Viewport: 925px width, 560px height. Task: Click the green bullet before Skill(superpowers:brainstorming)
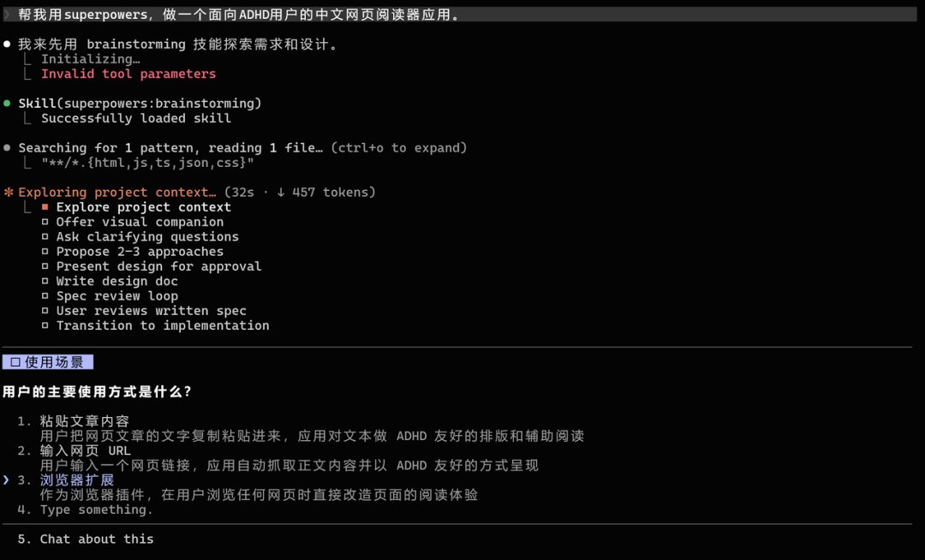pos(7,103)
